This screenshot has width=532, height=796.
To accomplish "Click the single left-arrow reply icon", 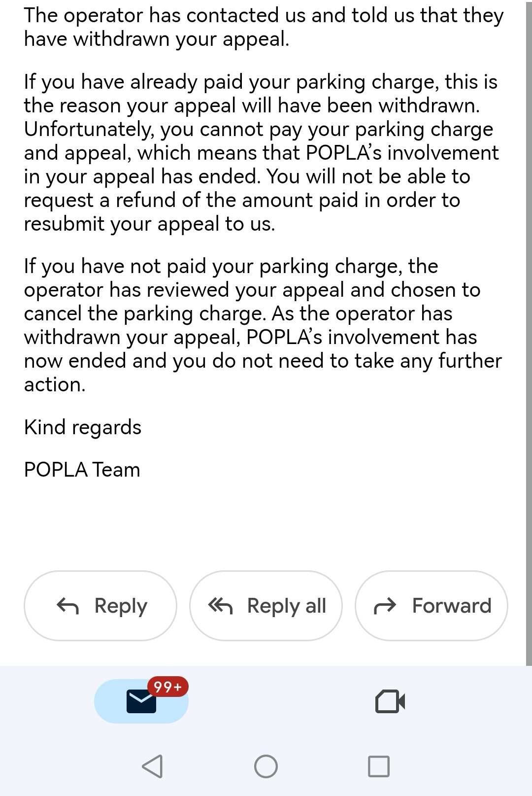I will pos(68,606).
